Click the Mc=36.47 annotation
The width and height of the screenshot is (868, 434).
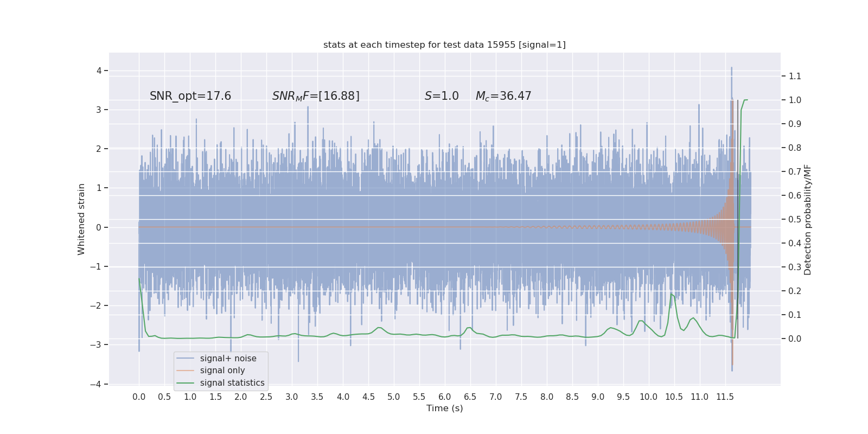[503, 96]
